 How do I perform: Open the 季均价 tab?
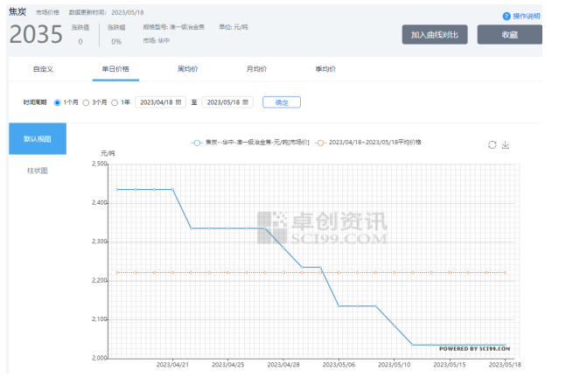325,68
